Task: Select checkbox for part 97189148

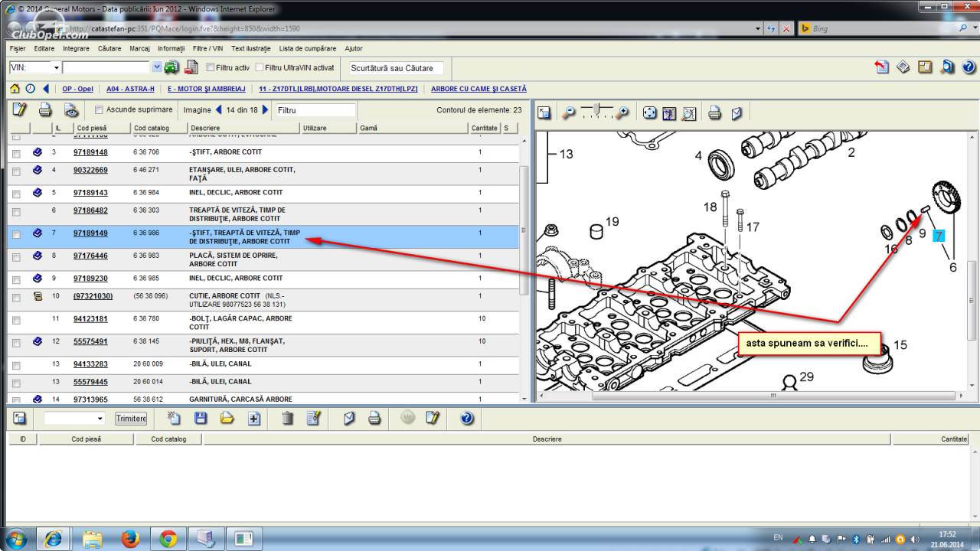Action: (x=16, y=153)
